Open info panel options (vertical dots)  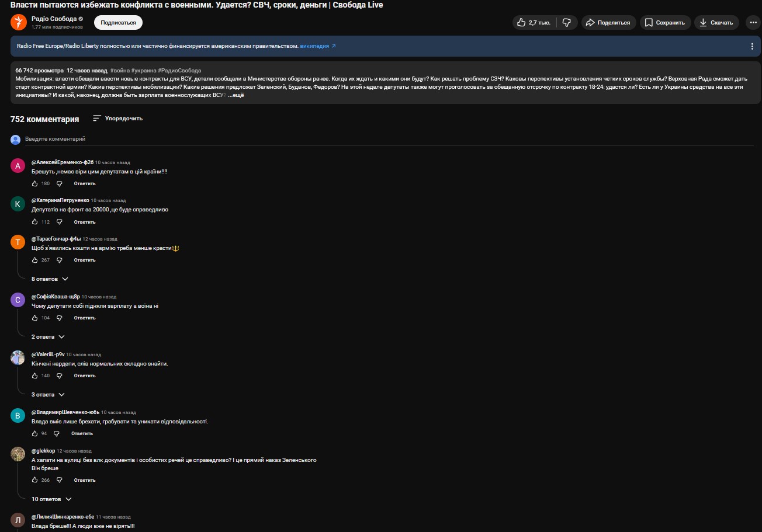(x=752, y=46)
